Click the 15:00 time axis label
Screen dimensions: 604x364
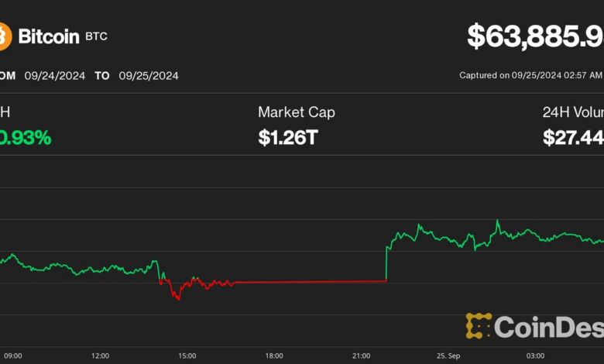point(187,355)
